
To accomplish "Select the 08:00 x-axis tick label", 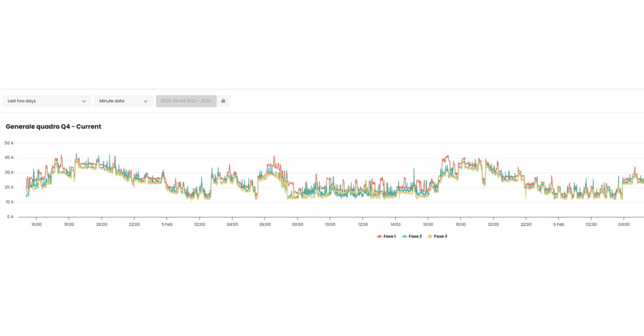I will tap(297, 225).
